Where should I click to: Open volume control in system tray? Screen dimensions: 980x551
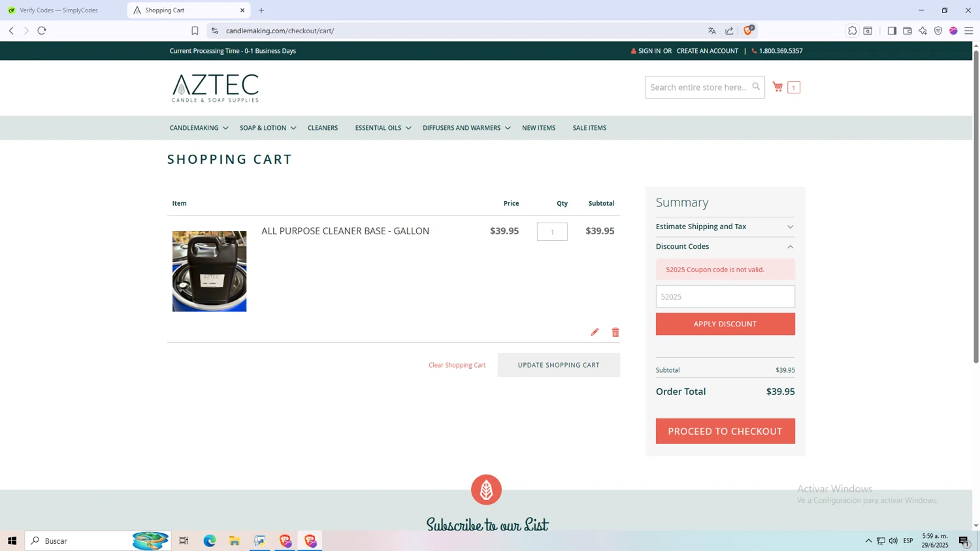(893, 541)
